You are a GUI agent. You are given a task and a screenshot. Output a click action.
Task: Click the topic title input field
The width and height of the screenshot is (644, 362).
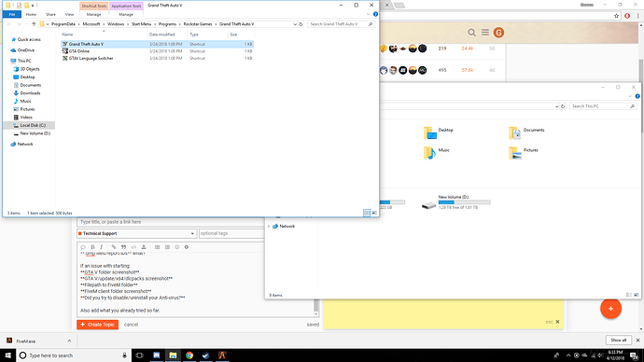click(x=171, y=222)
